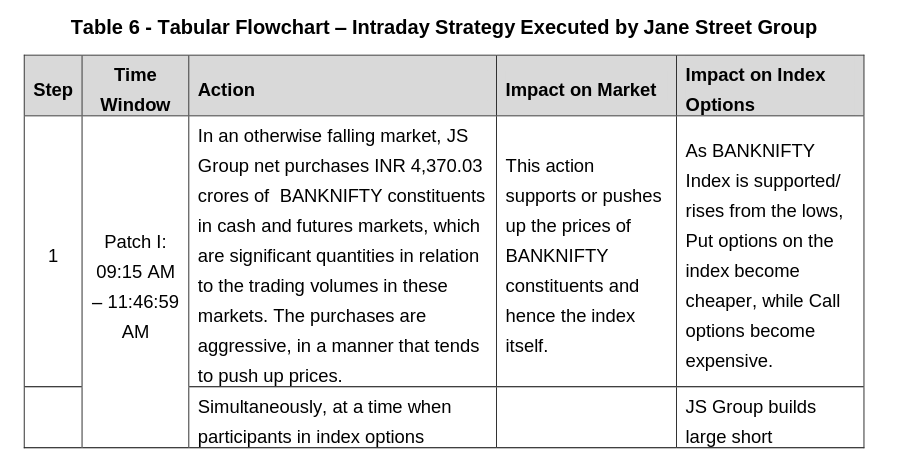Screen dimensions: 900x453
Task: Select the text 'aggressive, in a manner that tends'
Action: point(338,346)
